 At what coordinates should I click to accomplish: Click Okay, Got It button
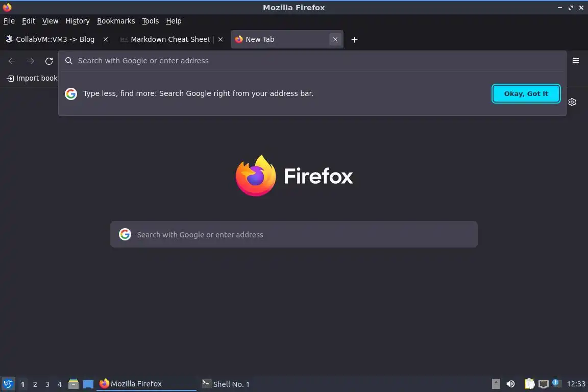pos(526,94)
